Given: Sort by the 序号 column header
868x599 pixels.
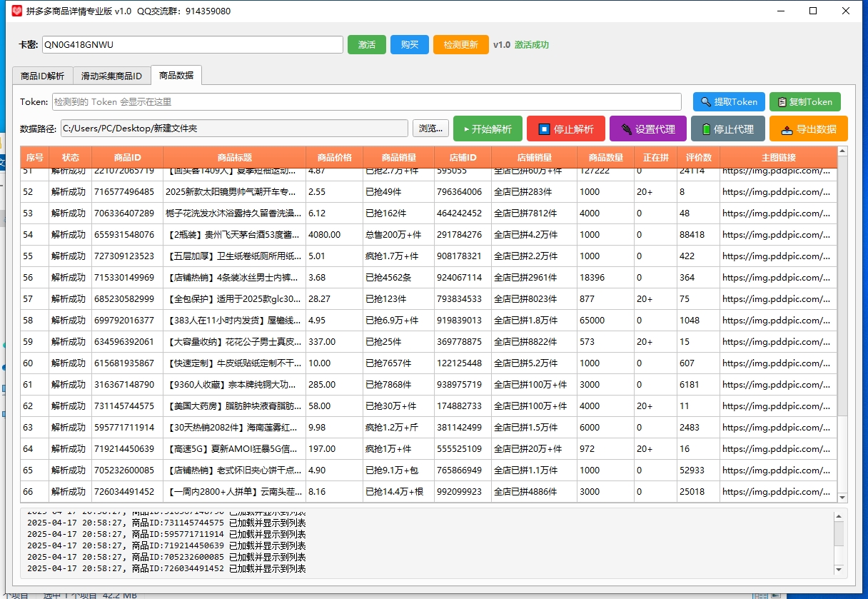Looking at the screenshot, I should click(x=35, y=157).
